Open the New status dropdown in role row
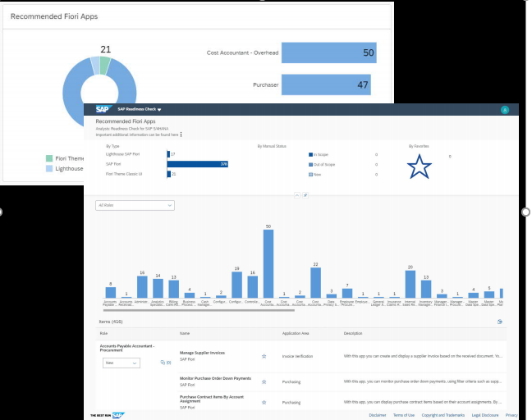 click(122, 363)
